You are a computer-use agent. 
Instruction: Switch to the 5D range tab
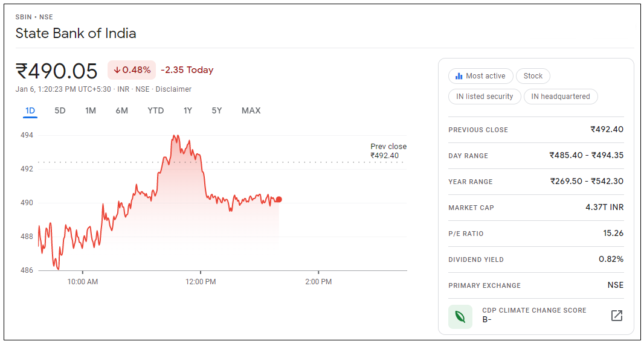pos(60,110)
